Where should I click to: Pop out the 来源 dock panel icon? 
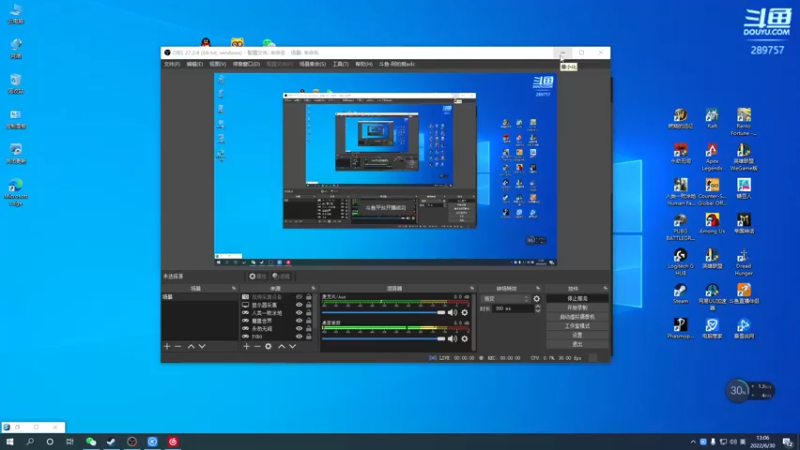(x=313, y=288)
